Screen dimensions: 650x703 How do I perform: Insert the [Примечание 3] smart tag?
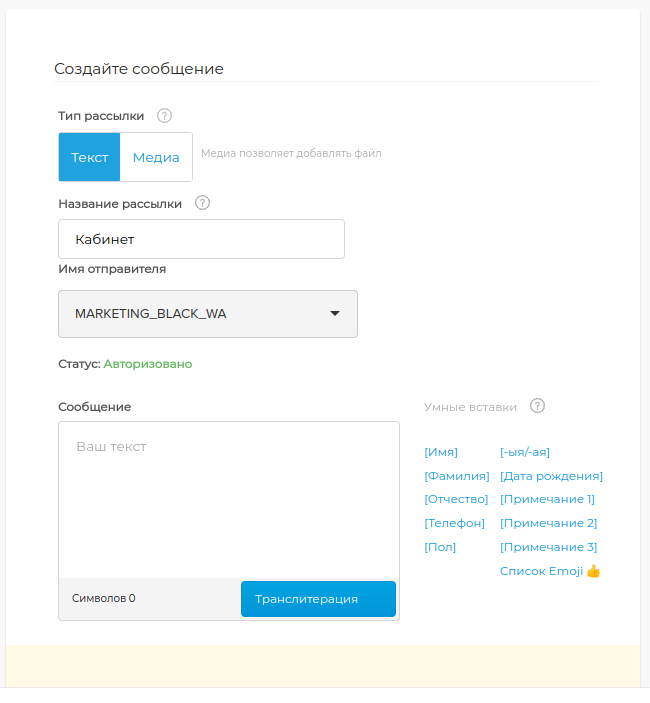coord(548,547)
